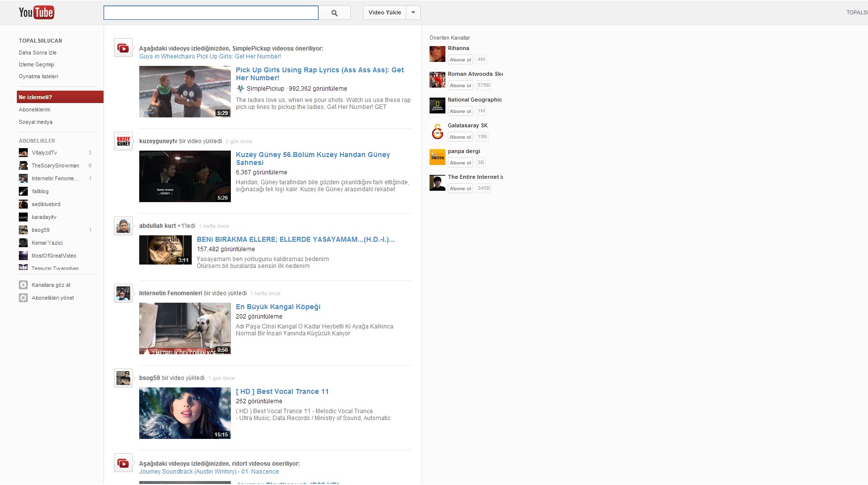Select the Ne izlemeli? tab
This screenshot has width=868, height=485.
click(60, 97)
